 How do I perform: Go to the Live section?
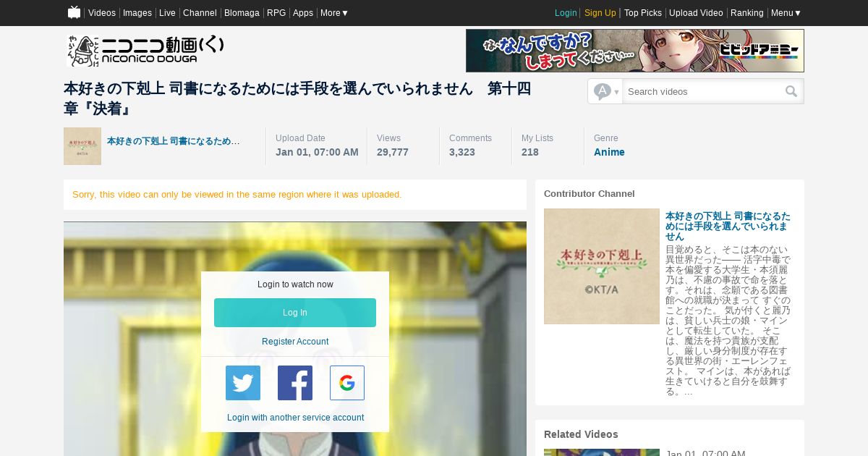(167, 13)
